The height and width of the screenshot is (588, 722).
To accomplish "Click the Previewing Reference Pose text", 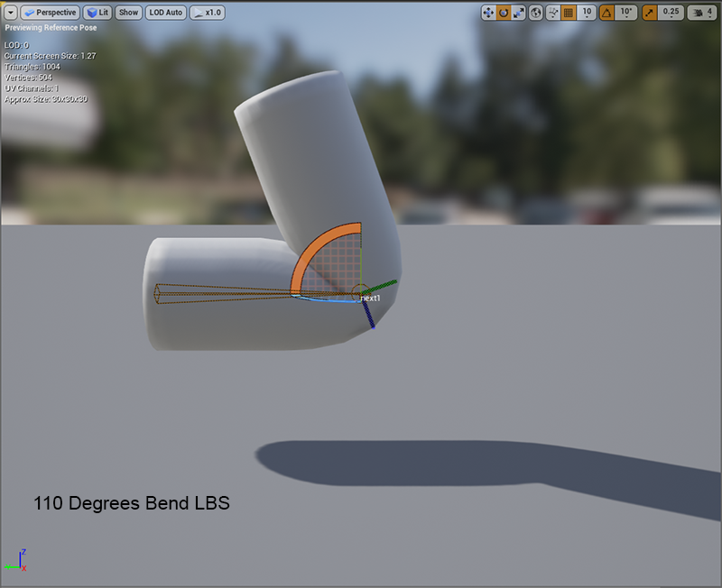I will point(51,28).
